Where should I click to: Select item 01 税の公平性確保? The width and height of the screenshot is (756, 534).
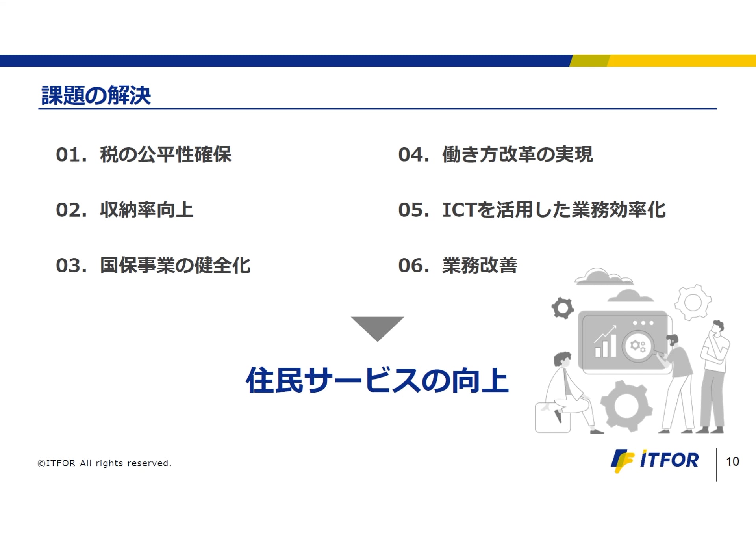[144, 154]
